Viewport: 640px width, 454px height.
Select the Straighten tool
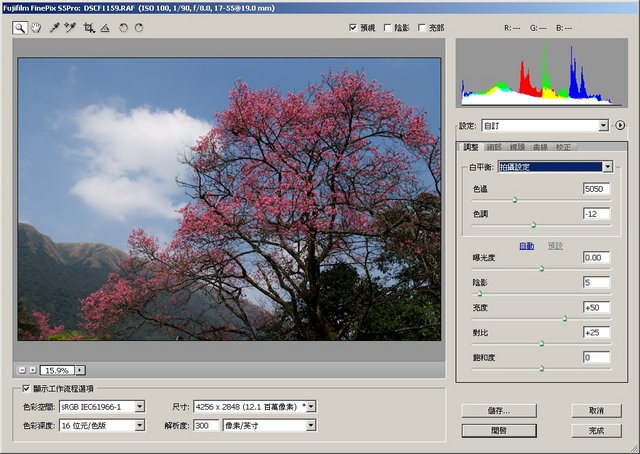[x=105, y=28]
